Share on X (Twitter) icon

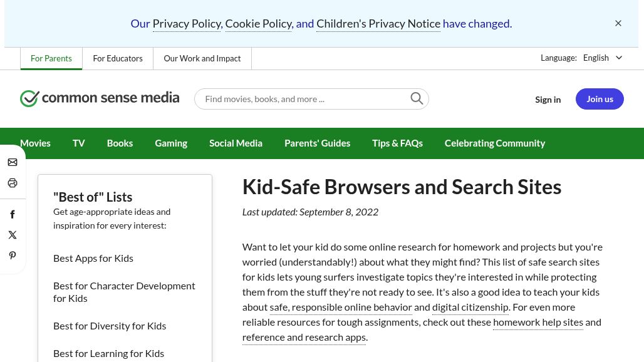point(13,235)
